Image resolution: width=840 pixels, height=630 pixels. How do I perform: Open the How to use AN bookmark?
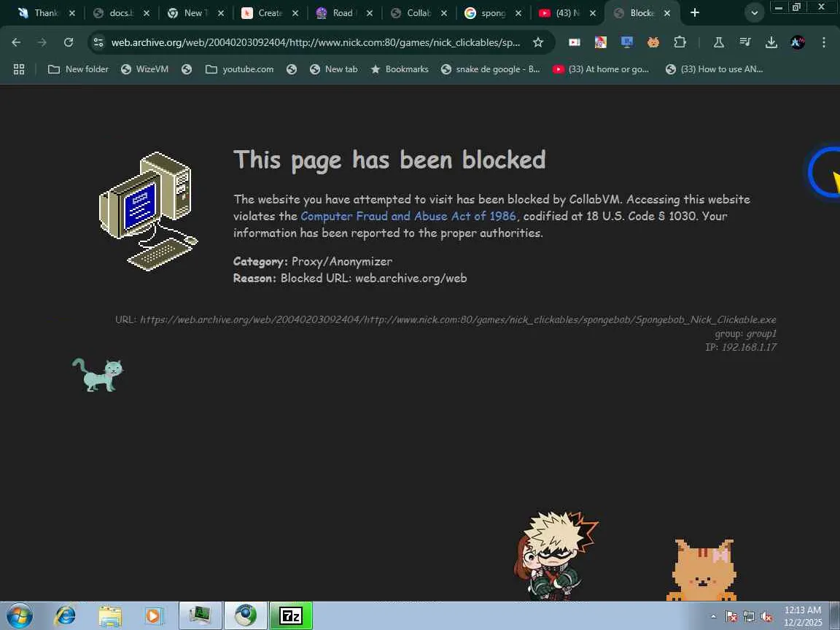pyautogui.click(x=714, y=69)
